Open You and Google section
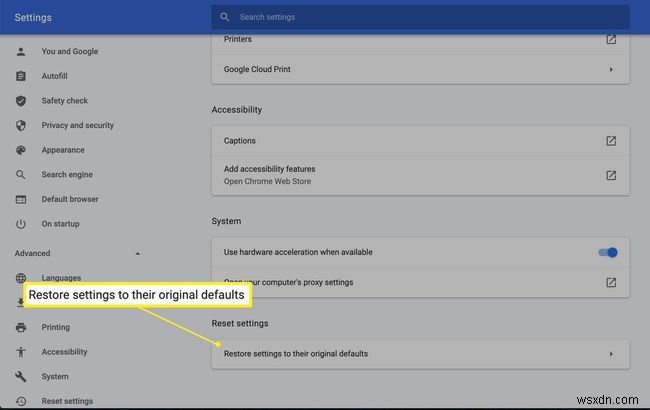The image size is (650, 410). pos(70,51)
